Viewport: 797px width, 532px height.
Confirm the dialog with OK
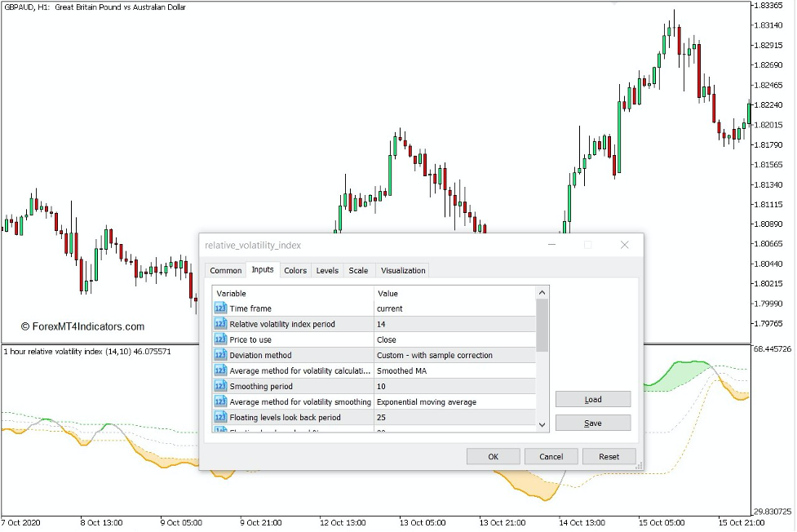[x=493, y=457]
